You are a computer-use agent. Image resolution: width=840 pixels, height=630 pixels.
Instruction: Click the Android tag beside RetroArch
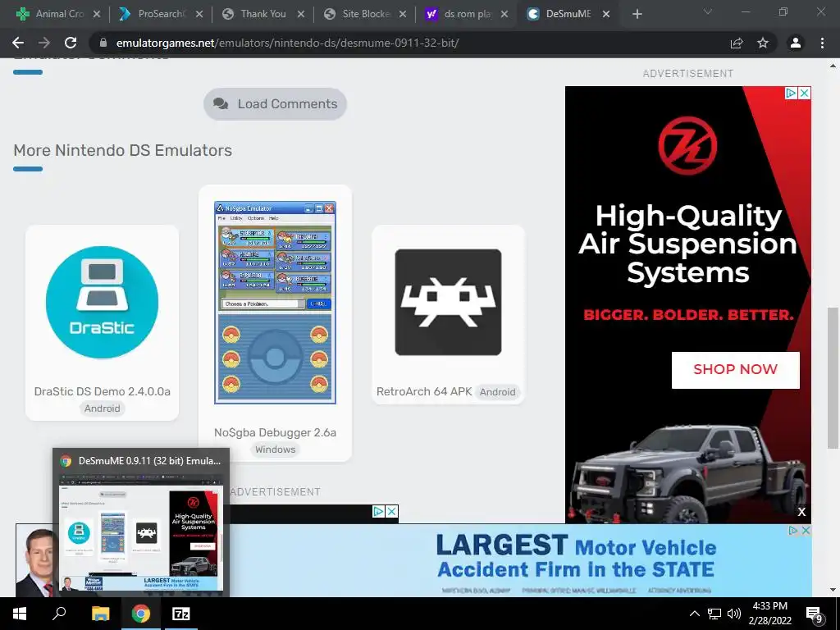tap(497, 392)
